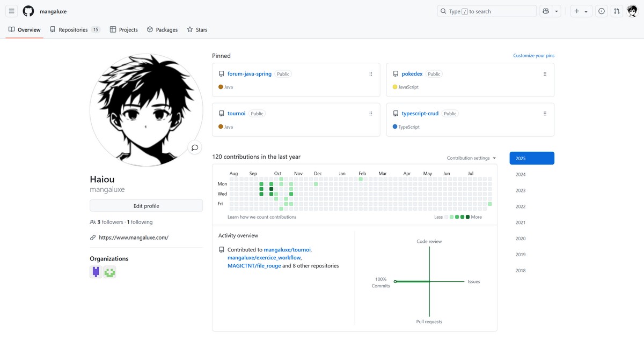The image size is (644, 342).
Task: Open the global navigation hamburger menu
Action: (11, 11)
